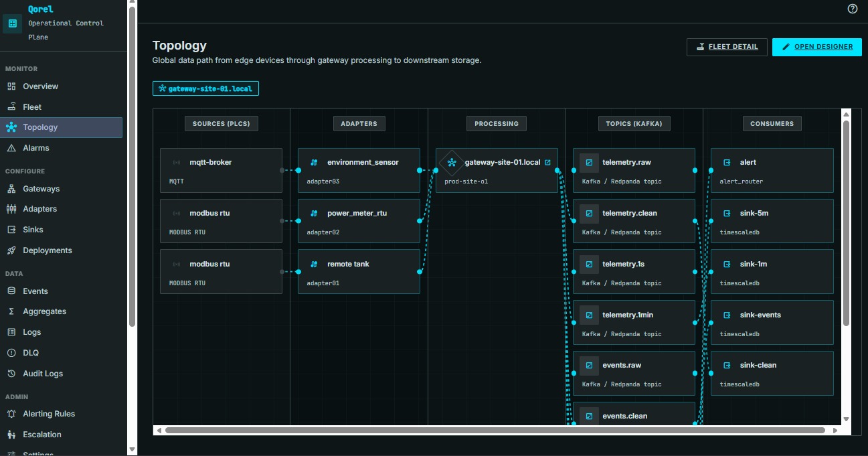Click the sink-5m consumer icon
Image resolution: width=868 pixels, height=456 pixels.
[x=727, y=214]
